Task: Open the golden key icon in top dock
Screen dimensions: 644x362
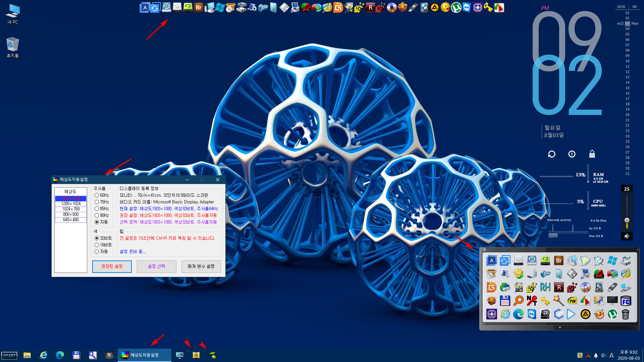Action: point(488,7)
